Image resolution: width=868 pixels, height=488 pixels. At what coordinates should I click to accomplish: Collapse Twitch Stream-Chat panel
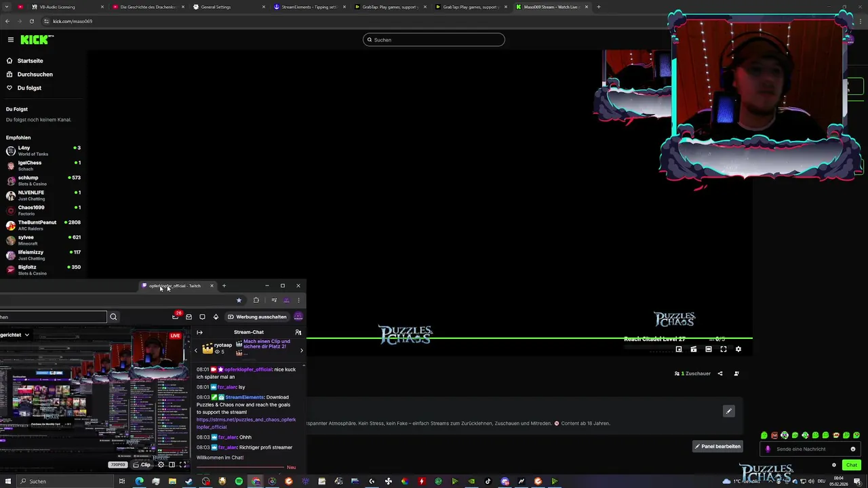[x=199, y=332]
